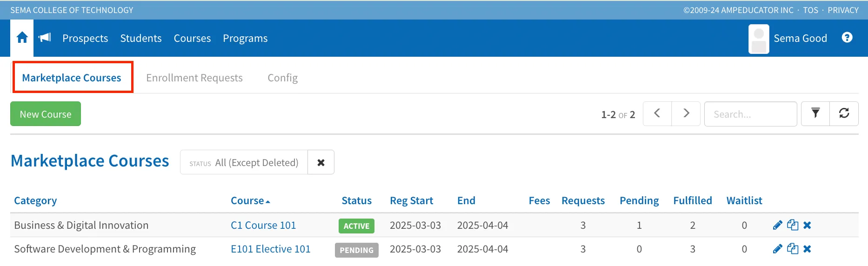Sort by Fees column header
The width and height of the screenshot is (868, 266).
(x=539, y=200)
